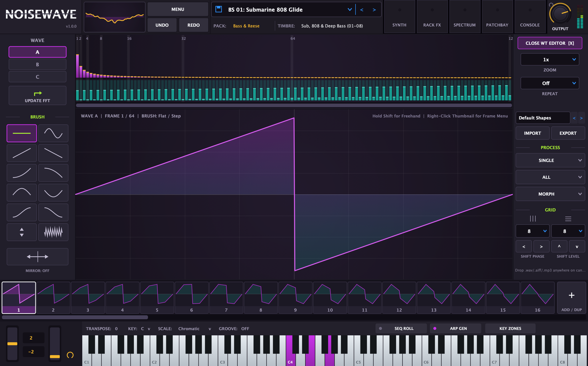The width and height of the screenshot is (588, 366).
Task: Expand the Repeat Off dropdown
Action: (550, 83)
